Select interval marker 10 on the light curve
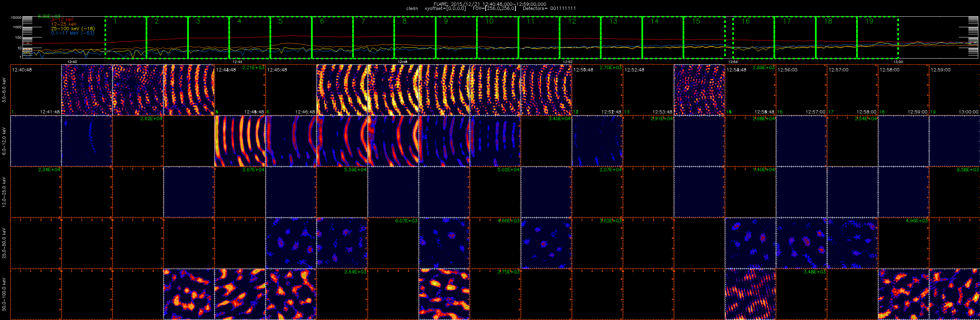 (489, 21)
